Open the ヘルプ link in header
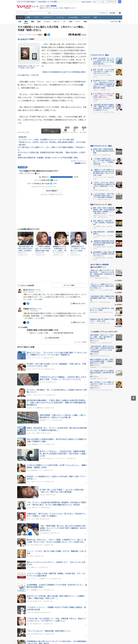Image resolution: width=138 pixels, height=644 pixels. click(94, 2)
